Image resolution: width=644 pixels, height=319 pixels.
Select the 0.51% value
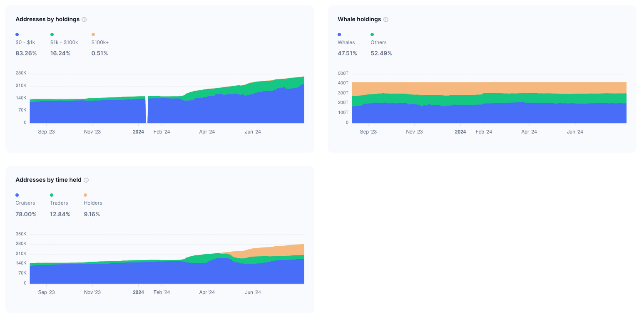[100, 53]
